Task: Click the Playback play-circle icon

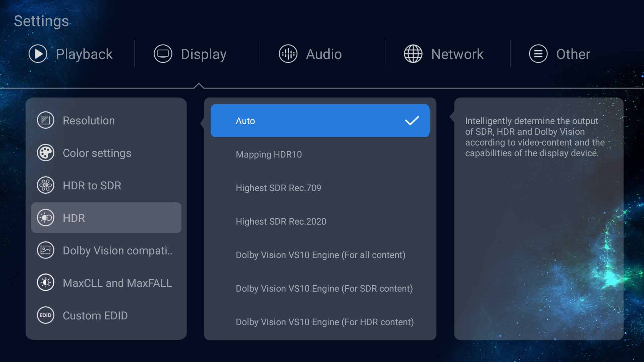Action: coord(38,54)
